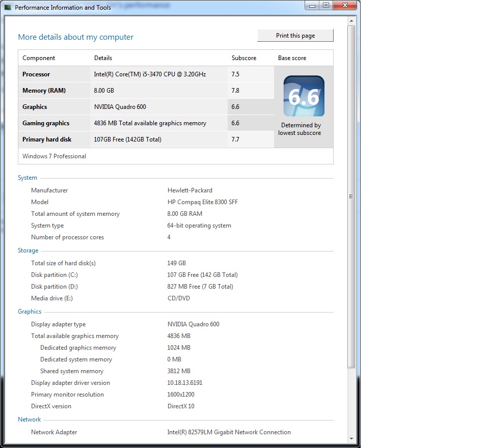Click the scrollbar up arrow
The width and height of the screenshot is (489, 448).
(x=351, y=21)
